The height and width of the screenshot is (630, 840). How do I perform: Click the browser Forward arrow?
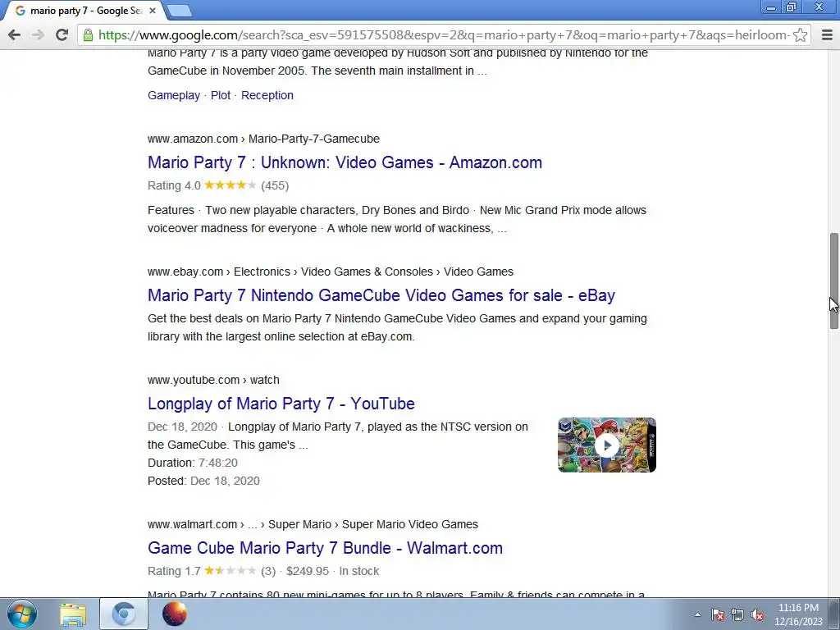point(38,34)
